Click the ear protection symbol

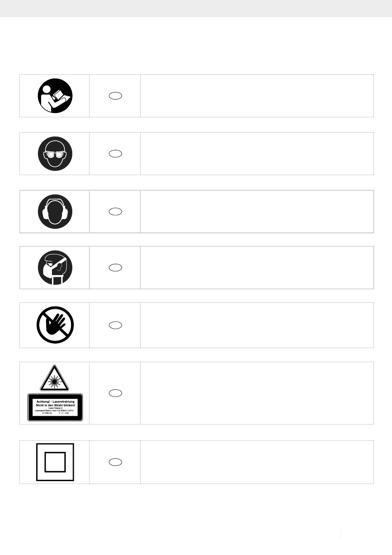(x=55, y=211)
